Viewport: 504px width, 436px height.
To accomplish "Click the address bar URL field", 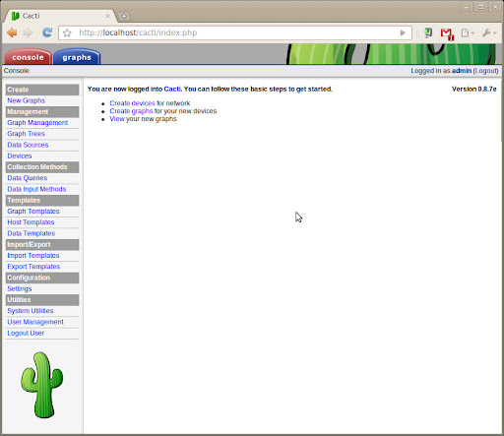I will click(x=234, y=32).
